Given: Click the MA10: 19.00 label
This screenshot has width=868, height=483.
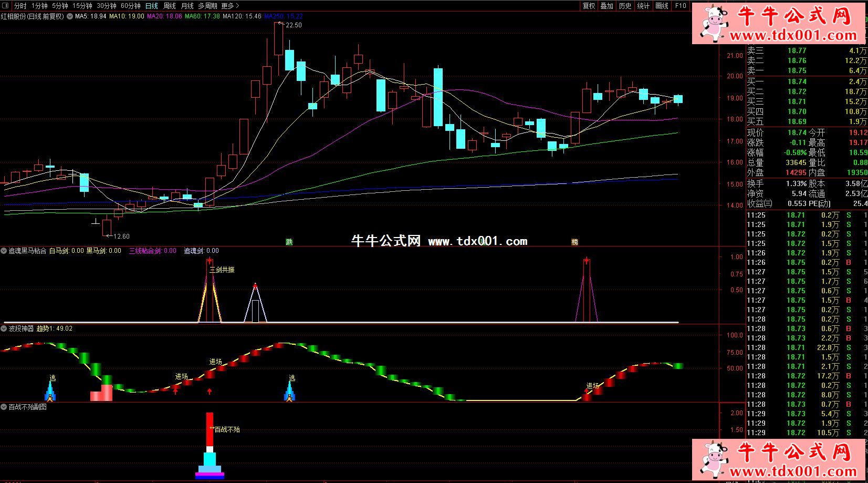Looking at the screenshot, I should [127, 16].
